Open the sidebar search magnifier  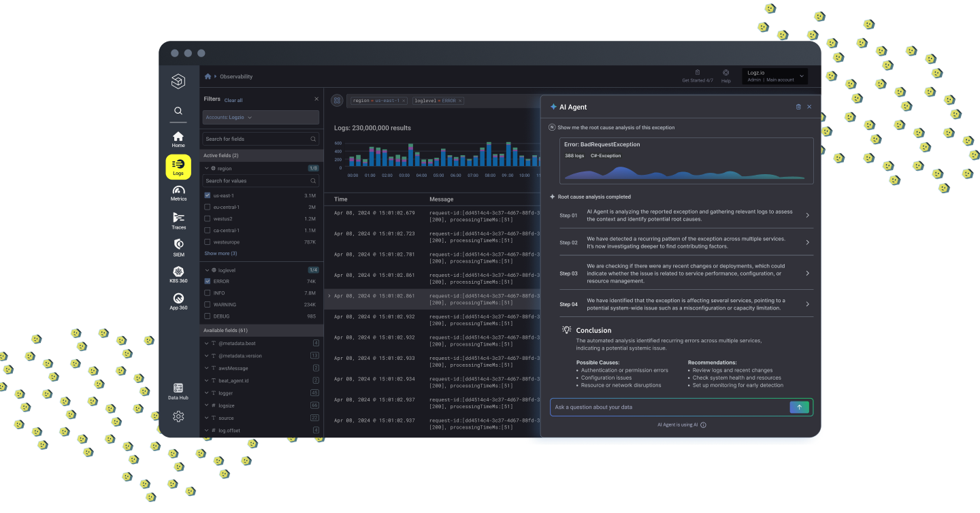click(x=178, y=110)
